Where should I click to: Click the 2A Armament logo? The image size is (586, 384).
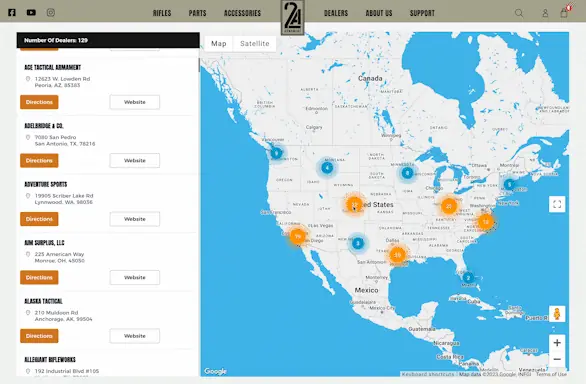[292, 17]
